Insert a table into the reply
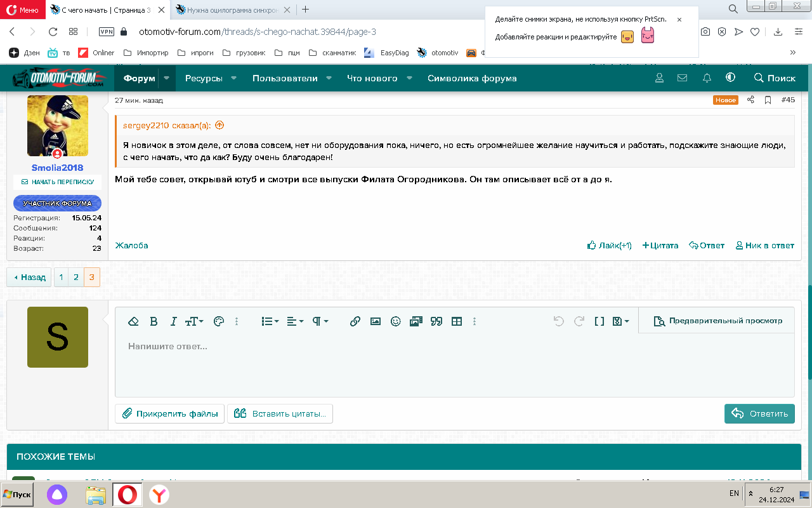 (x=456, y=322)
